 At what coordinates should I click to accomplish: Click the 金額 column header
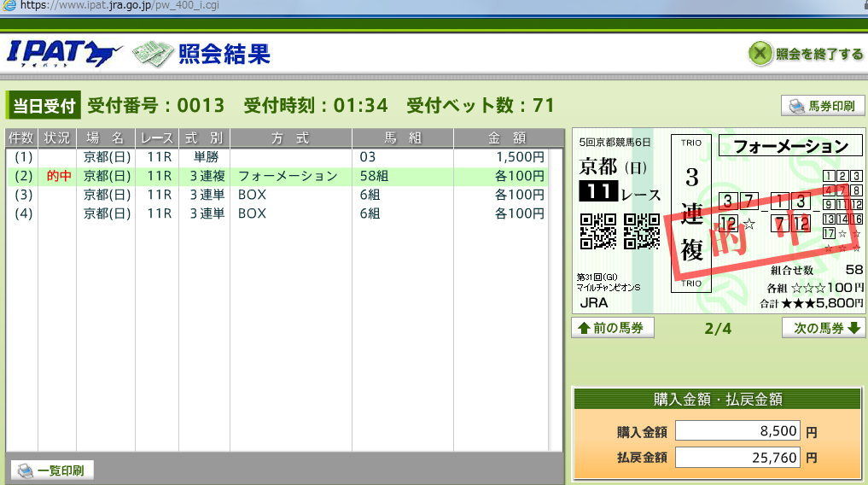508,137
